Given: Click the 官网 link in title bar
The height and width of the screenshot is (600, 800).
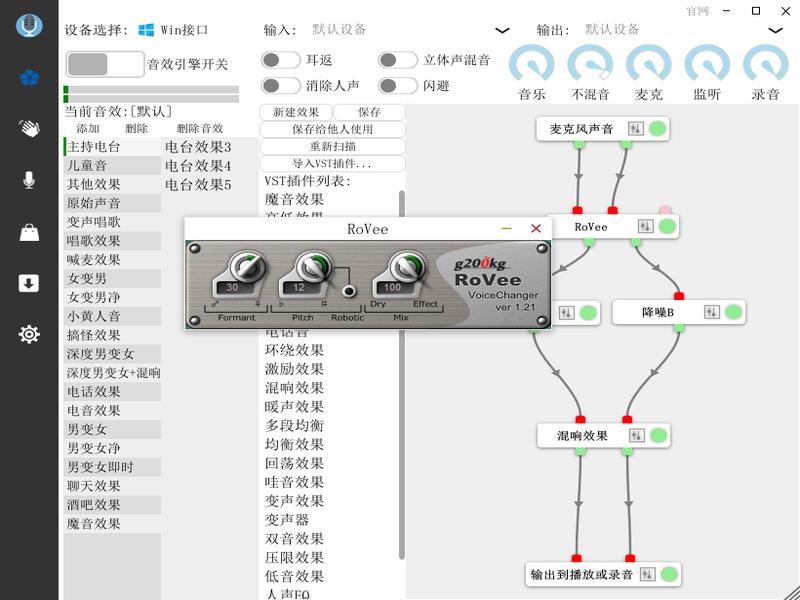Looking at the screenshot, I should pyautogui.click(x=697, y=11).
